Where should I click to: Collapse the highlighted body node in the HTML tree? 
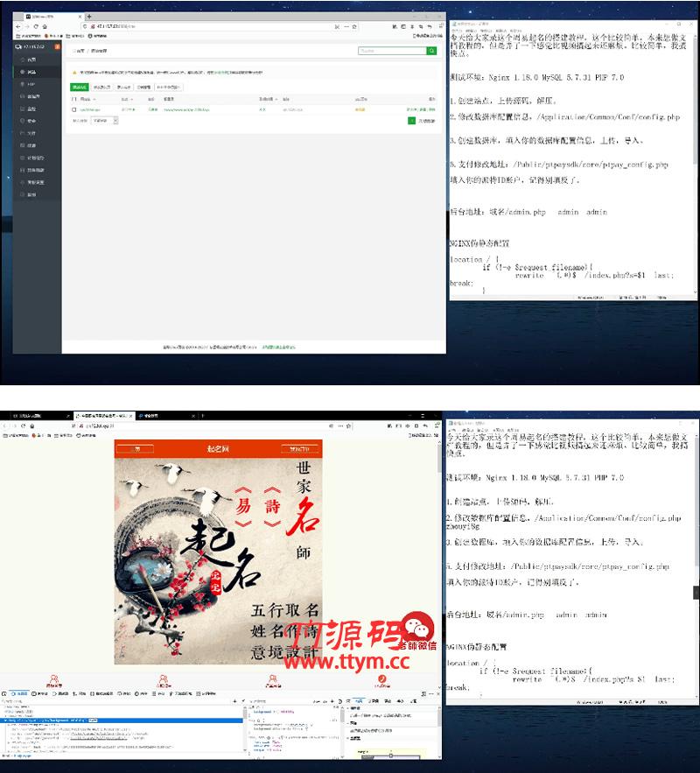(x=6, y=720)
